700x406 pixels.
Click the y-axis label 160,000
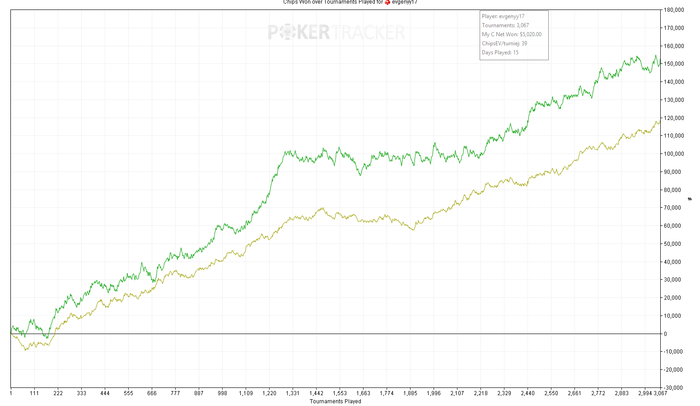click(x=674, y=46)
